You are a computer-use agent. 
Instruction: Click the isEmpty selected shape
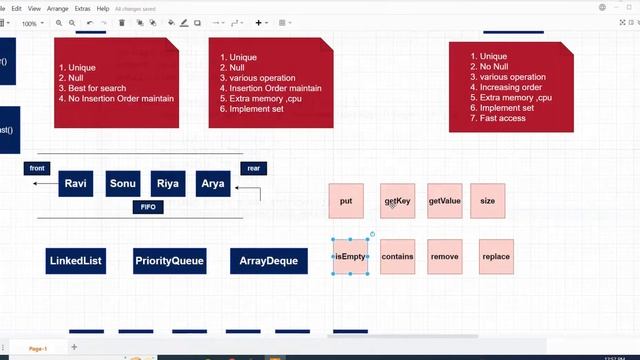pyautogui.click(x=350, y=256)
